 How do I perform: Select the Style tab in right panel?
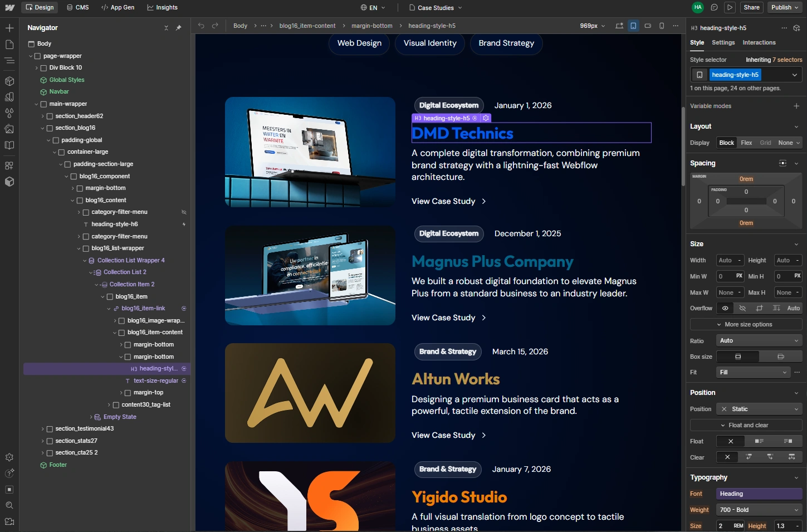[x=697, y=42]
